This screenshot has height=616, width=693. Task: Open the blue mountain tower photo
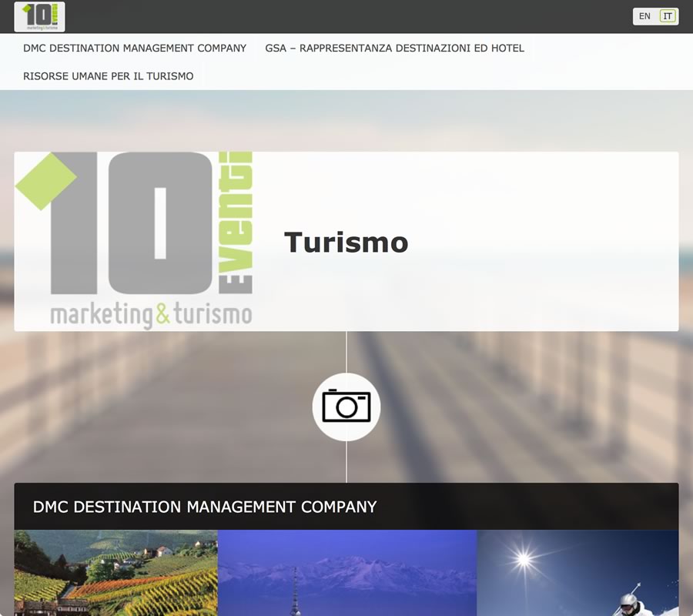pos(347,573)
